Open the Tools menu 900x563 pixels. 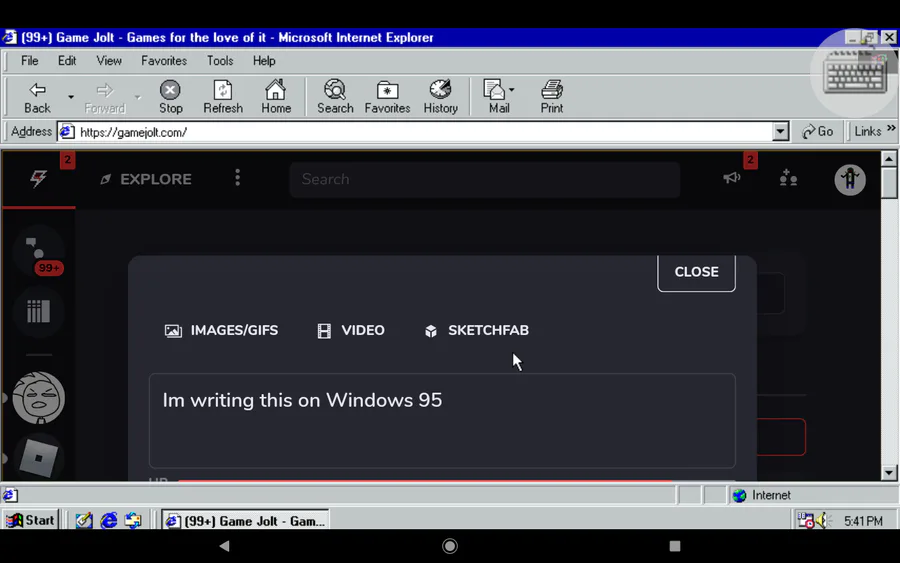click(220, 61)
